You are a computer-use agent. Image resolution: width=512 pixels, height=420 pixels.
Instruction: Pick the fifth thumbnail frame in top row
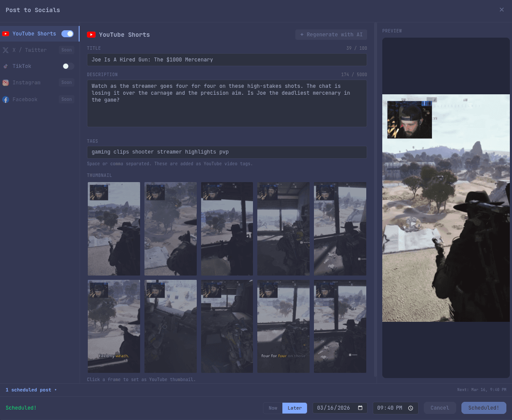coord(340,229)
